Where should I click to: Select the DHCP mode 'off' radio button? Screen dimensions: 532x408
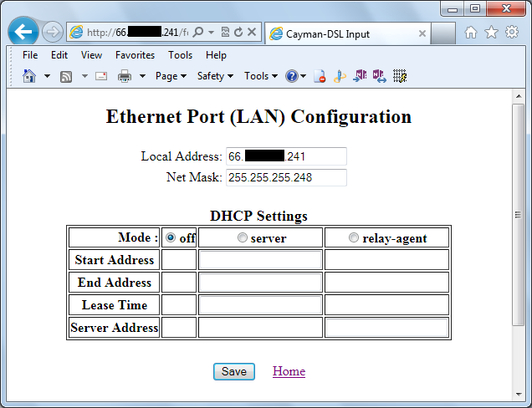coord(171,237)
